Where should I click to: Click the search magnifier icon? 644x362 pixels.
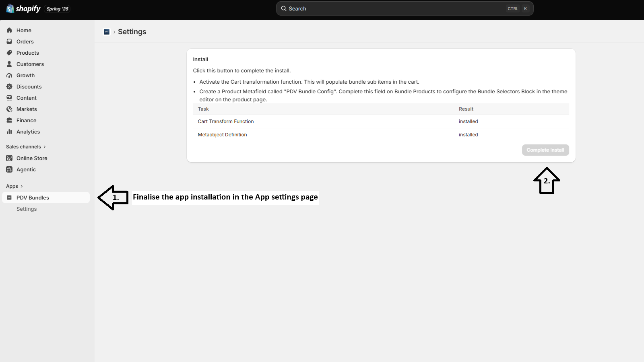[284, 8]
